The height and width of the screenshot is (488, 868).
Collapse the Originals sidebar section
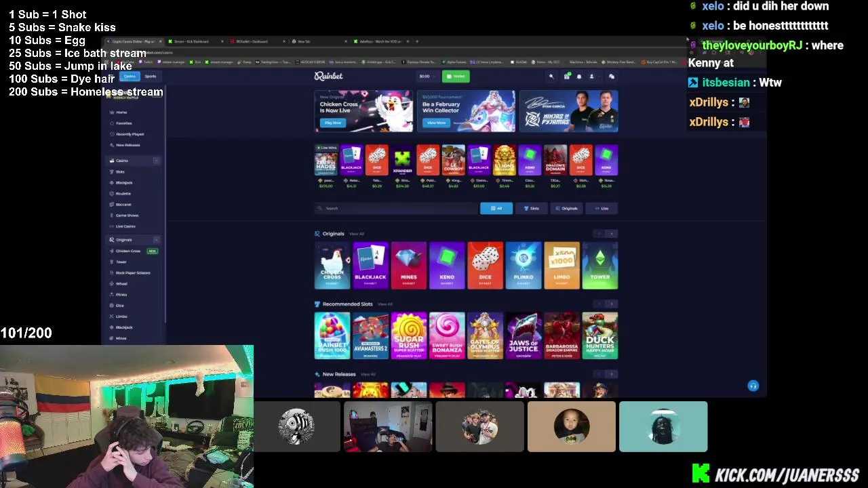point(156,240)
